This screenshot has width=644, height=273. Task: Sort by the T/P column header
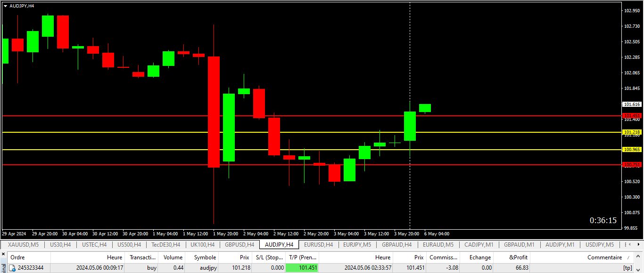(303, 257)
